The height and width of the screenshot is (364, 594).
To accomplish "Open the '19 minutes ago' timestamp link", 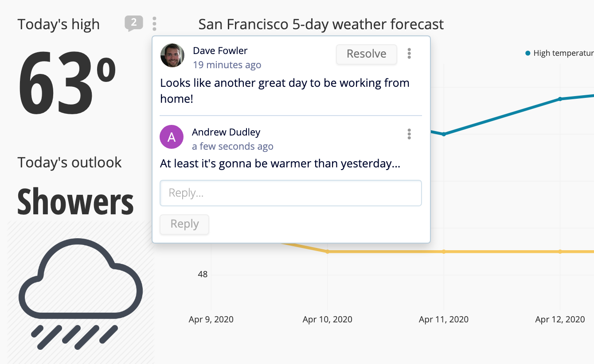I will [x=227, y=65].
